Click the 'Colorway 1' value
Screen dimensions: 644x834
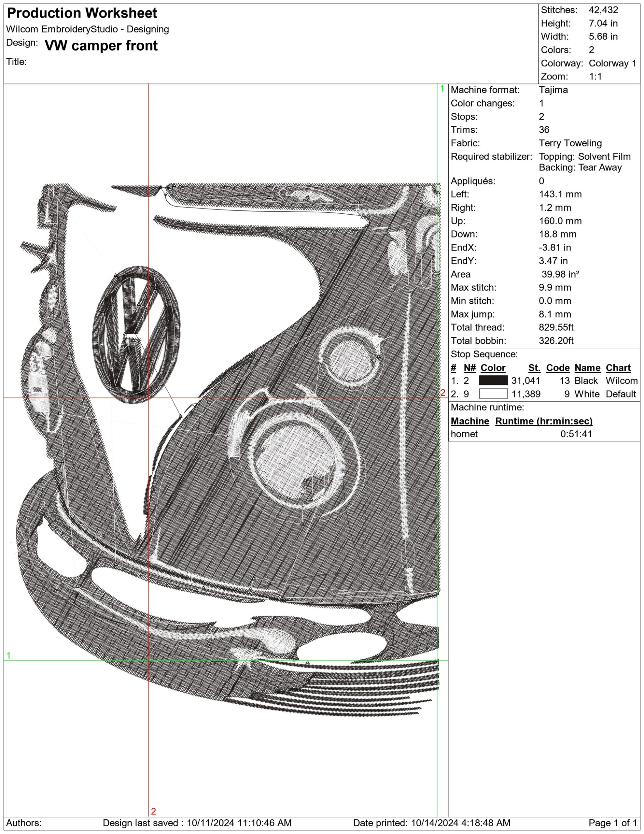(612, 64)
